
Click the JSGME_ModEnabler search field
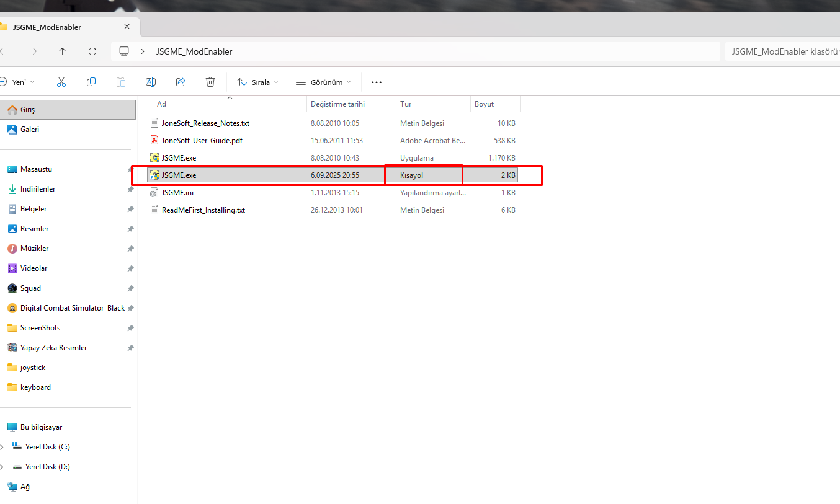point(782,51)
